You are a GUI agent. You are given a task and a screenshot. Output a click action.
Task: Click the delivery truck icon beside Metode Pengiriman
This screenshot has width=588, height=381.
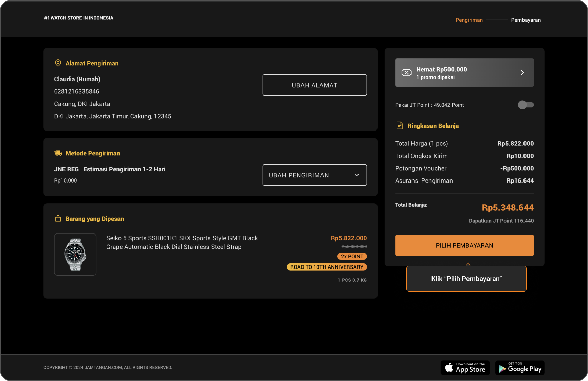[58, 153]
